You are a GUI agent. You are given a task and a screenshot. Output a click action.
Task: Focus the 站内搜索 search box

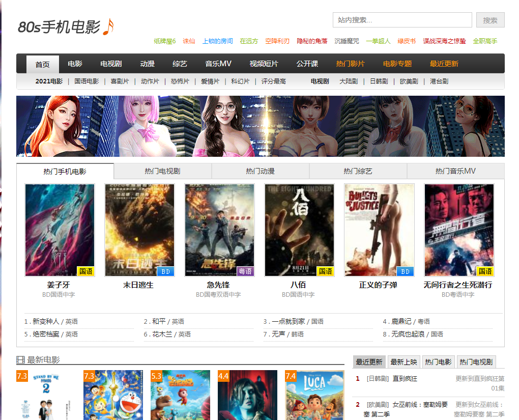pos(402,20)
